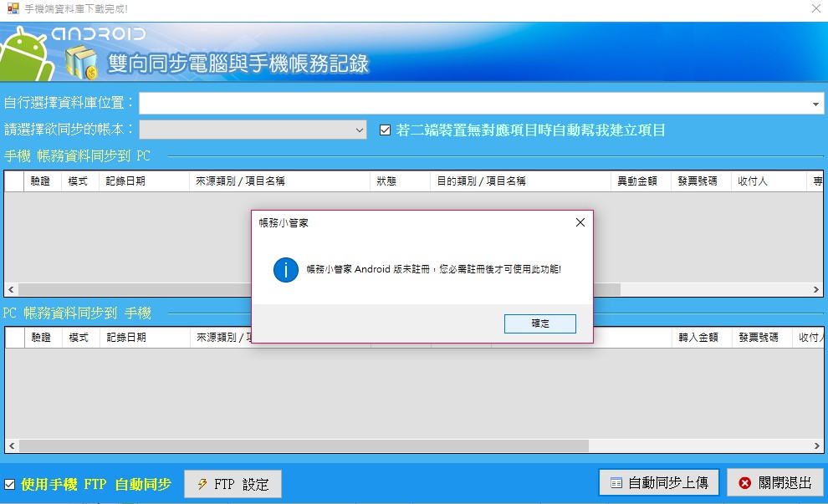Click the lower table horizontal scrollbar thumb
Image resolution: width=828 pixels, height=504 pixels.
click(x=304, y=446)
